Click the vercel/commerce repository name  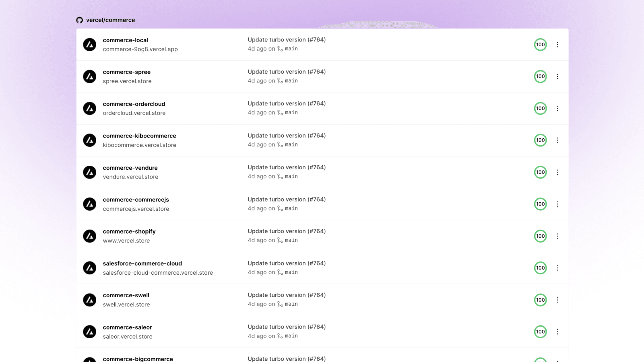pos(110,20)
